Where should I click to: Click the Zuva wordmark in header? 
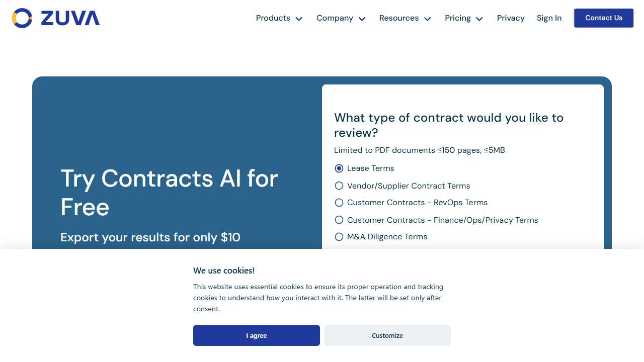pos(70,18)
